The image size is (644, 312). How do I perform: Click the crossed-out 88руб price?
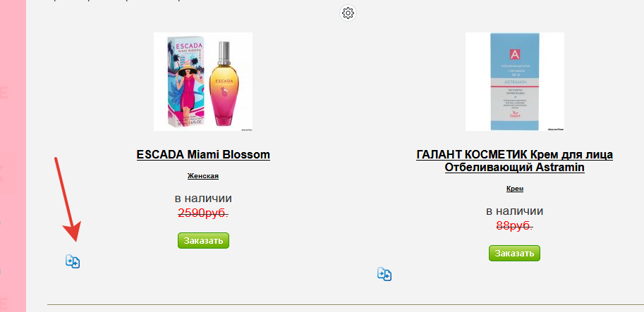point(515,225)
